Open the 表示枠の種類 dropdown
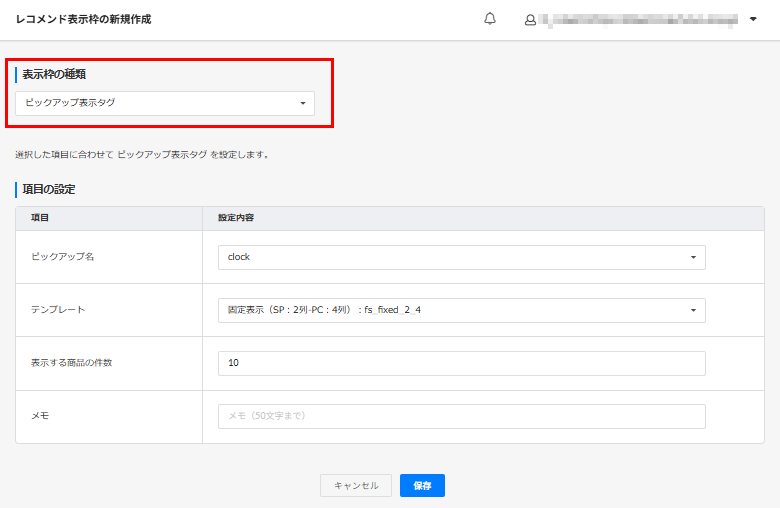The height and width of the screenshot is (508, 780). coord(165,103)
